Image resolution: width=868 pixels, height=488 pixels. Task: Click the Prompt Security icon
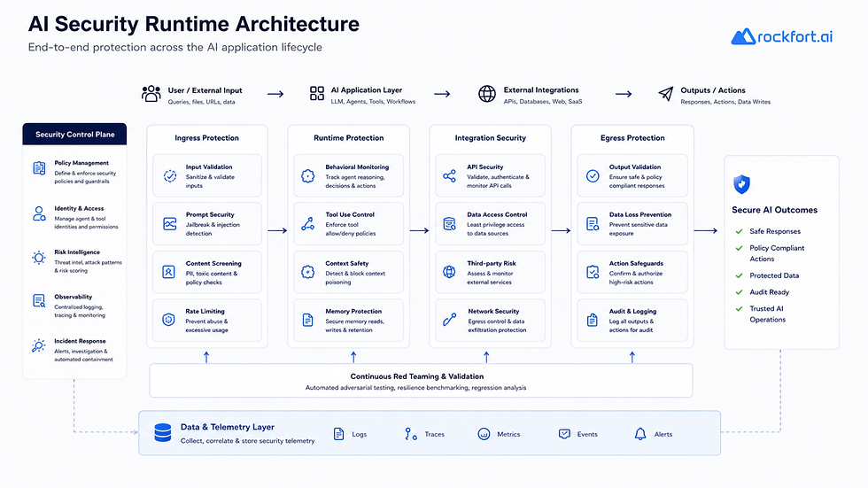(169, 223)
